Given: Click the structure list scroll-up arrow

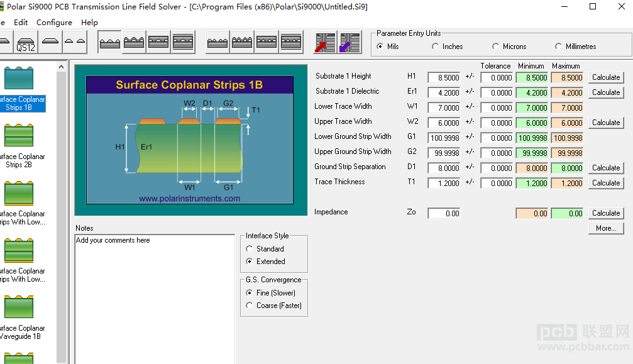Looking at the screenshot, I should (x=62, y=67).
